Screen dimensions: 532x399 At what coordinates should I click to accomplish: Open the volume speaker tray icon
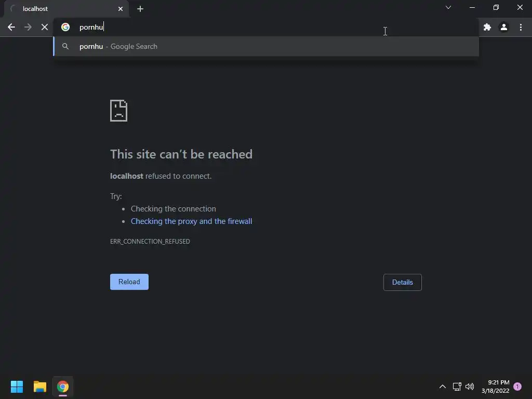(x=470, y=387)
